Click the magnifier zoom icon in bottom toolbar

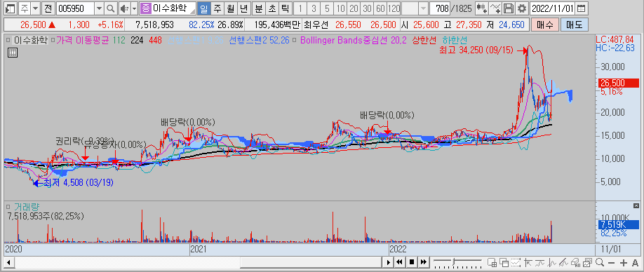(600, 263)
